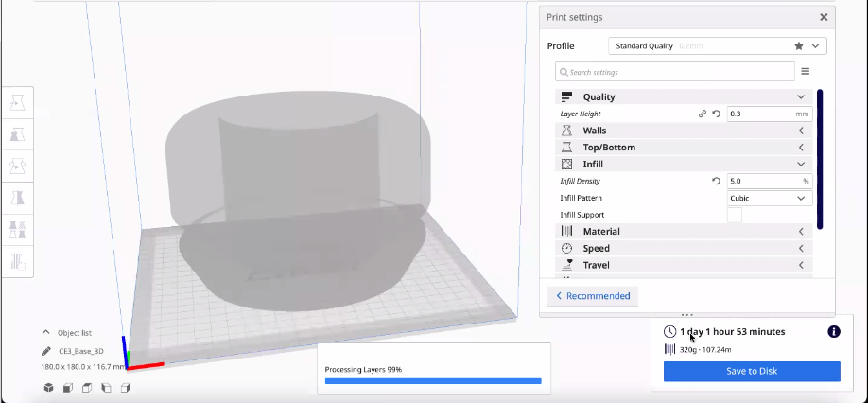
Task: Click the '320g · 107.24m' material usage text
Action: point(705,349)
